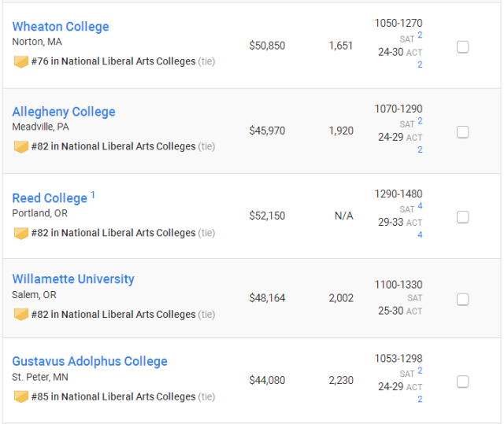Click the ranking badge icon for Wheaton College
The image size is (504, 424).
click(21, 61)
